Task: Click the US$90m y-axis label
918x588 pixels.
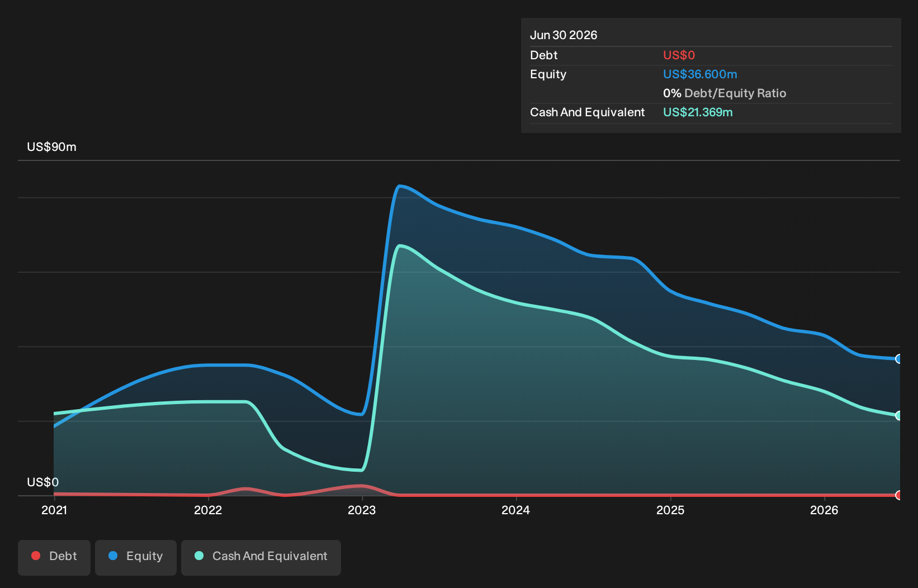Action: pyautogui.click(x=51, y=147)
